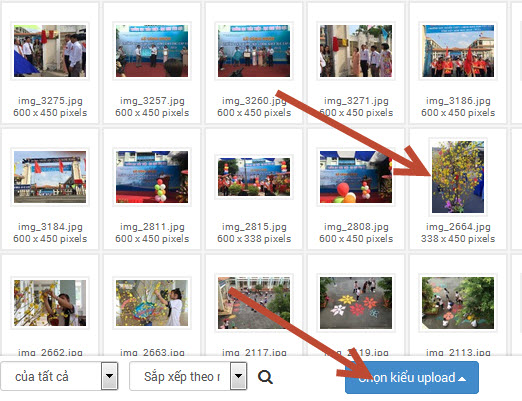
Task: Select the img_2815.jpg image
Action: tap(254, 177)
